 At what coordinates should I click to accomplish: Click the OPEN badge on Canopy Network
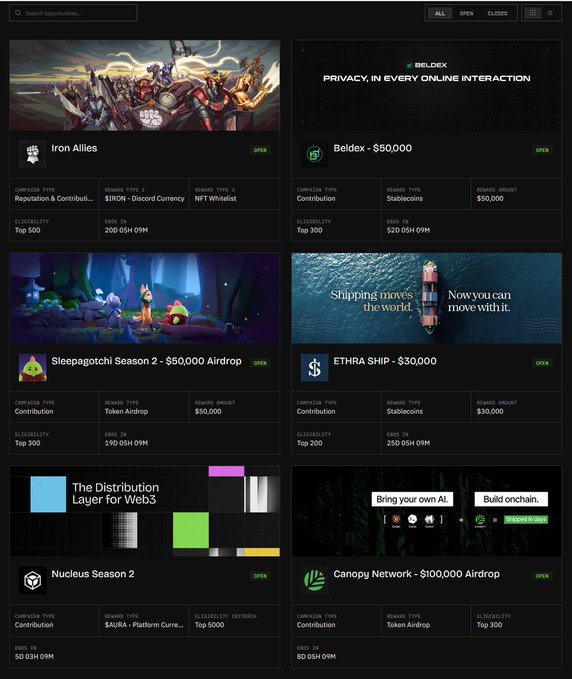(542, 576)
